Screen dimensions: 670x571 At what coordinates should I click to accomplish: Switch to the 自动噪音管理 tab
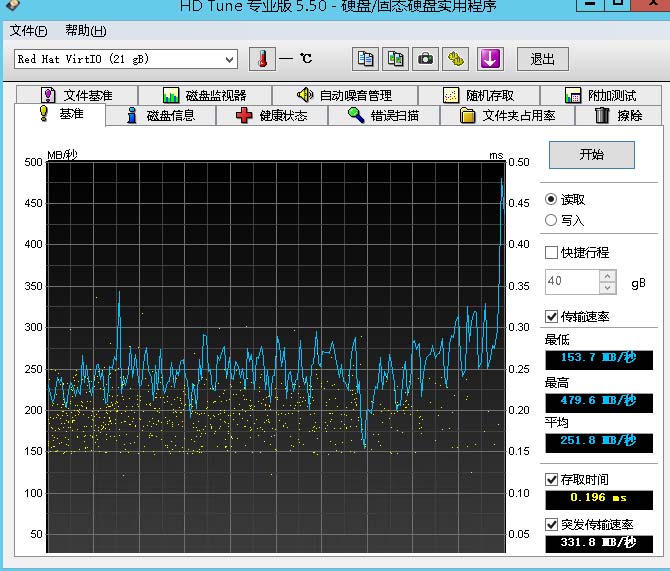344,95
